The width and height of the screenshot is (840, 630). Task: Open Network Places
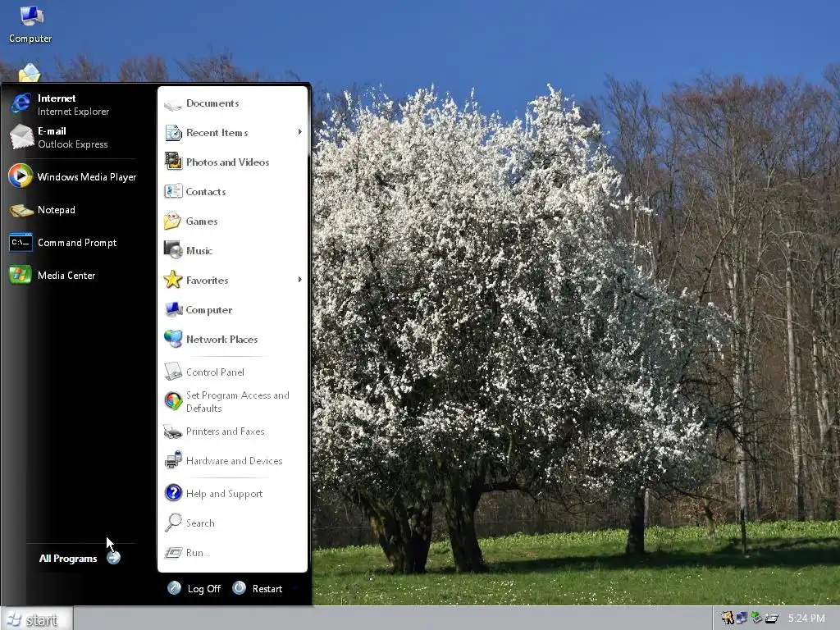click(x=232, y=339)
